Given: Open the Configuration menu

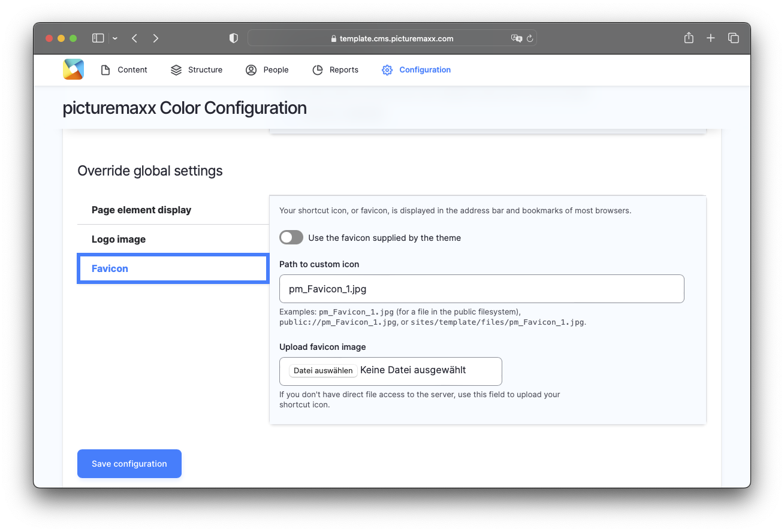Looking at the screenshot, I should (417, 70).
